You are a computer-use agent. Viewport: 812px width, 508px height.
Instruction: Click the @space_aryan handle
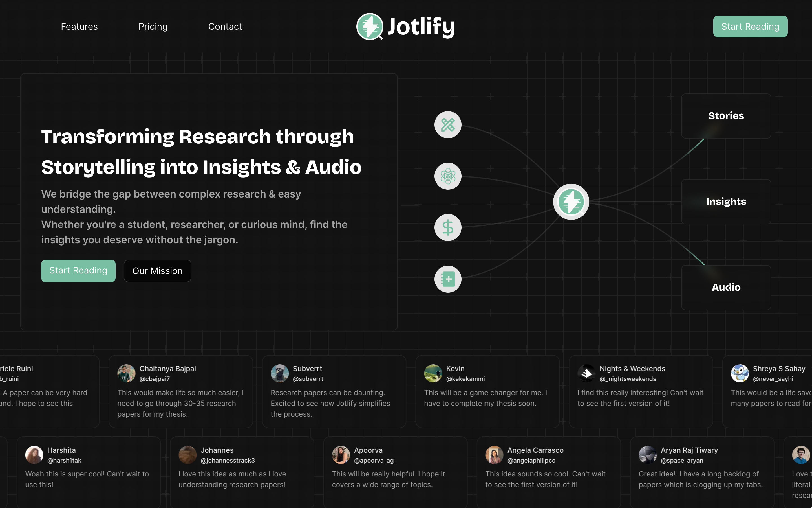point(682,461)
